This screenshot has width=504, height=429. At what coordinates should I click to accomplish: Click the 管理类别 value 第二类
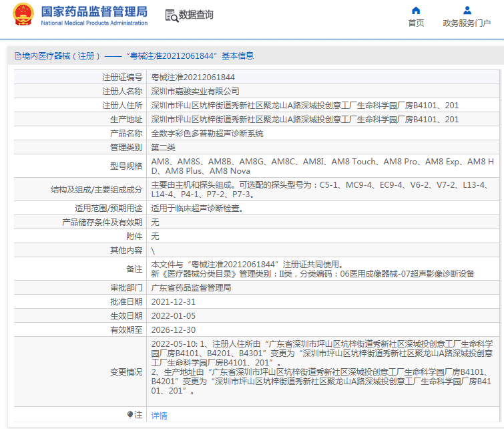(163, 147)
